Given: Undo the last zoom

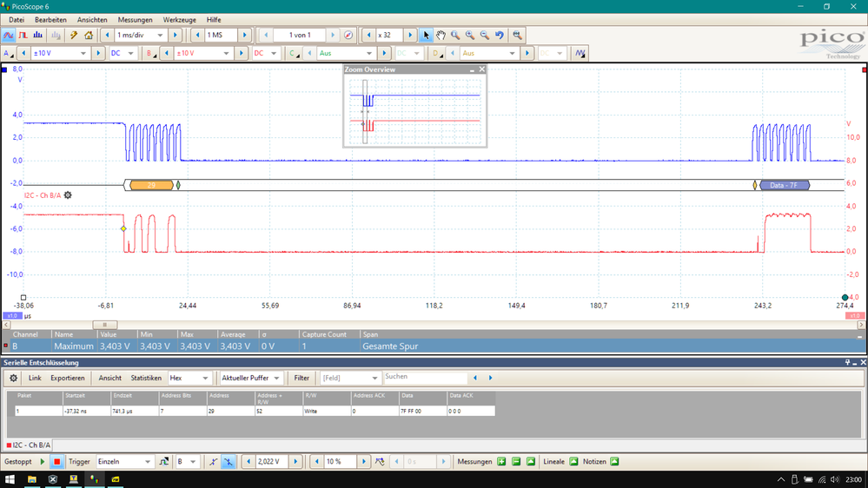Looking at the screenshot, I should [x=500, y=36].
